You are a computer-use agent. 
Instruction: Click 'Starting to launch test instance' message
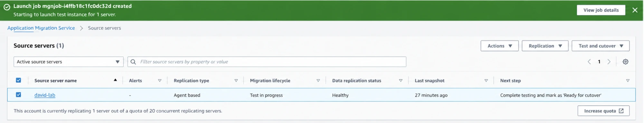65,15
